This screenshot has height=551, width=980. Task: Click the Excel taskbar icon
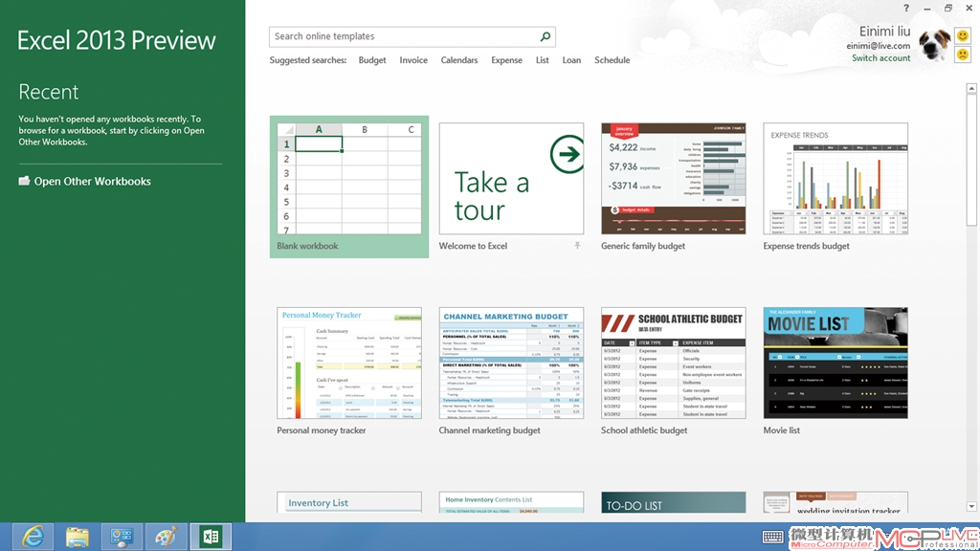(x=211, y=537)
